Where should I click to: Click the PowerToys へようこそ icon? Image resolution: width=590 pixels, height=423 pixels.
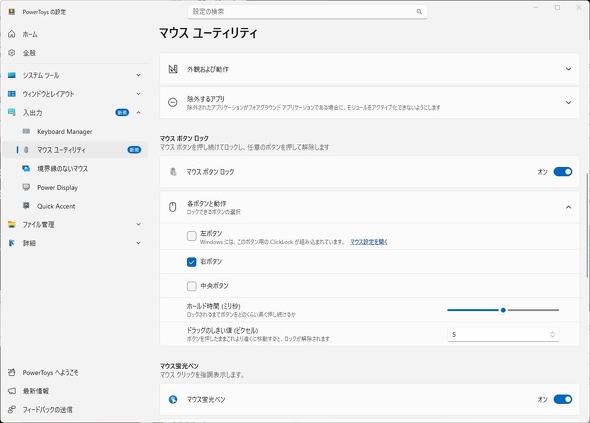12,372
